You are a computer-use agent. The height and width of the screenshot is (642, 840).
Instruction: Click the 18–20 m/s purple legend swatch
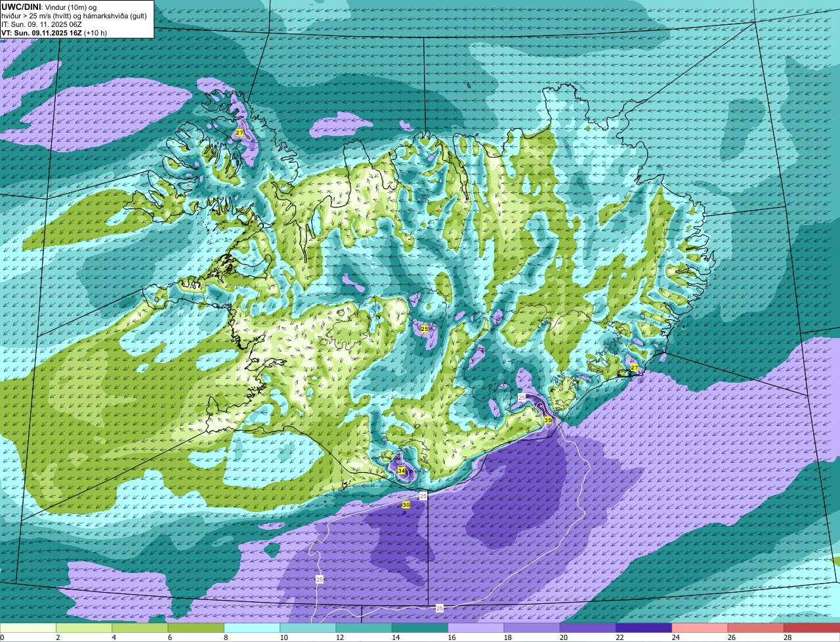tap(532, 628)
